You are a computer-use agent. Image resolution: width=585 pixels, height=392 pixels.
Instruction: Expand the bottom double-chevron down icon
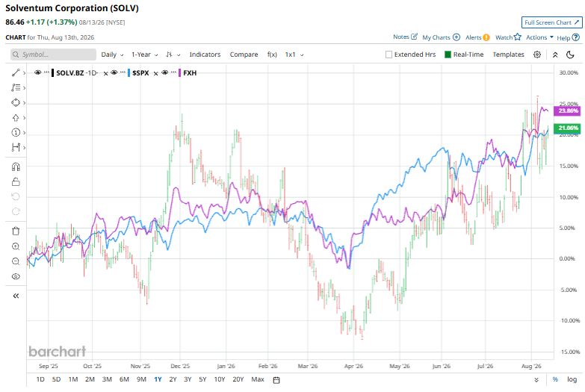coord(536,380)
